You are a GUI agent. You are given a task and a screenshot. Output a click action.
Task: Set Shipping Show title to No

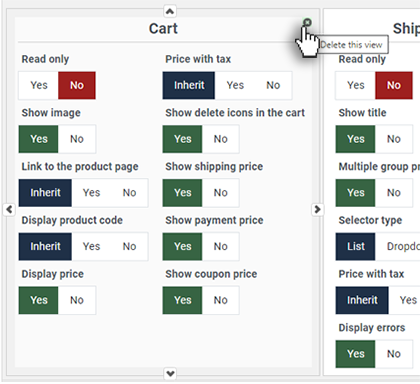click(x=394, y=139)
